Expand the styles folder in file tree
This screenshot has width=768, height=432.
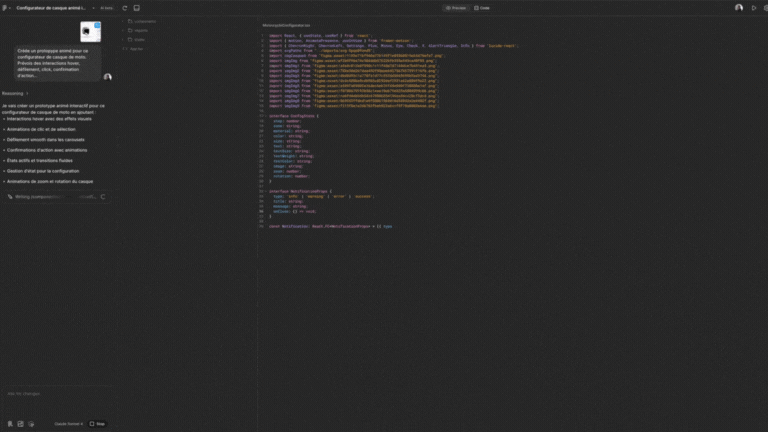point(139,39)
